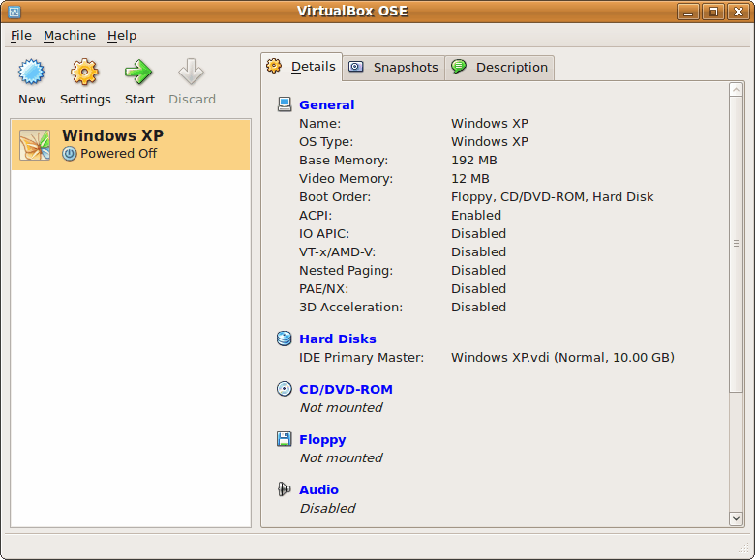Image resolution: width=755 pixels, height=560 pixels.
Task: Click the New virtual machine icon
Action: point(32,73)
